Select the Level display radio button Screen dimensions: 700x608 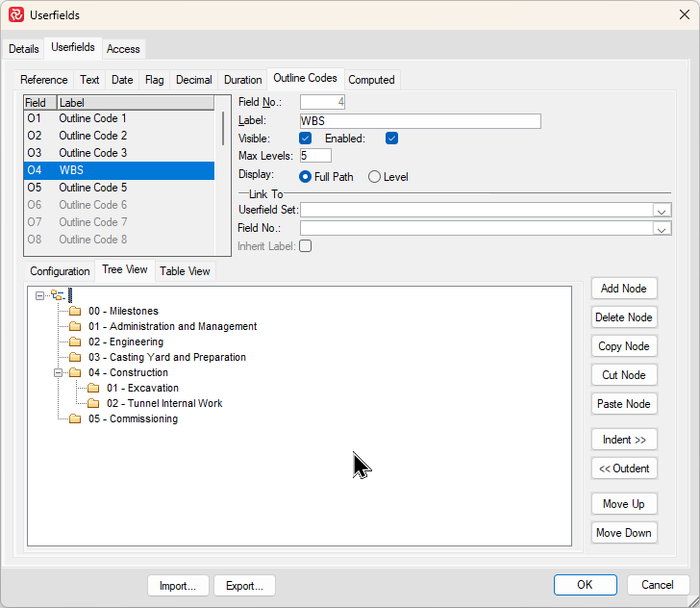pyautogui.click(x=375, y=176)
